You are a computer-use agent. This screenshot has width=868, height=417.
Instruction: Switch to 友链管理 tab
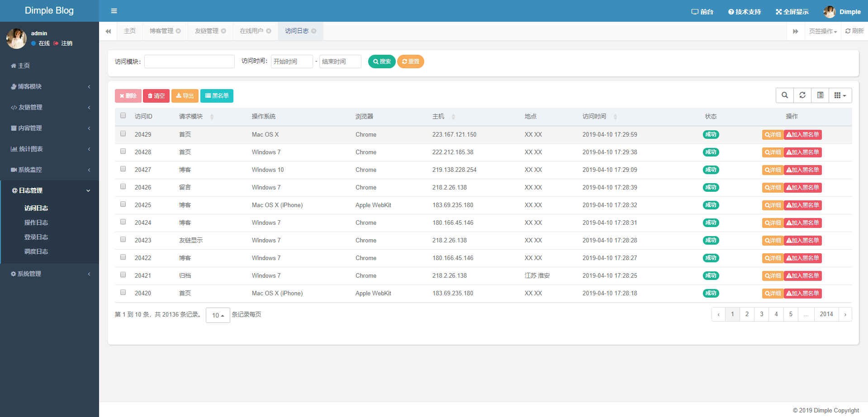(207, 31)
